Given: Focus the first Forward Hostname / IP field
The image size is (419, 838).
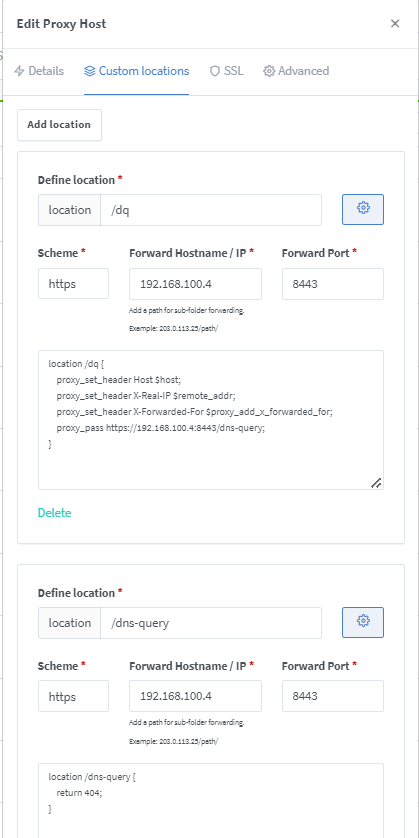Looking at the screenshot, I should coord(196,284).
